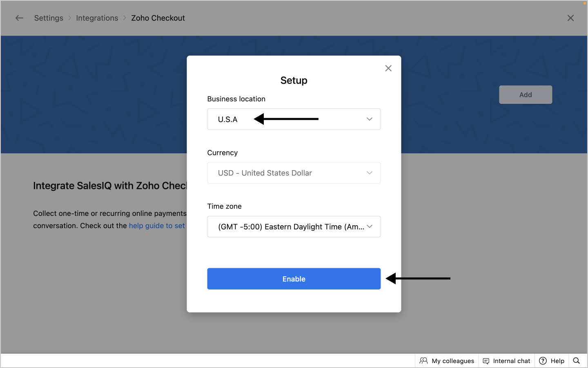
Task: Click the Enable button
Action: pyautogui.click(x=294, y=279)
